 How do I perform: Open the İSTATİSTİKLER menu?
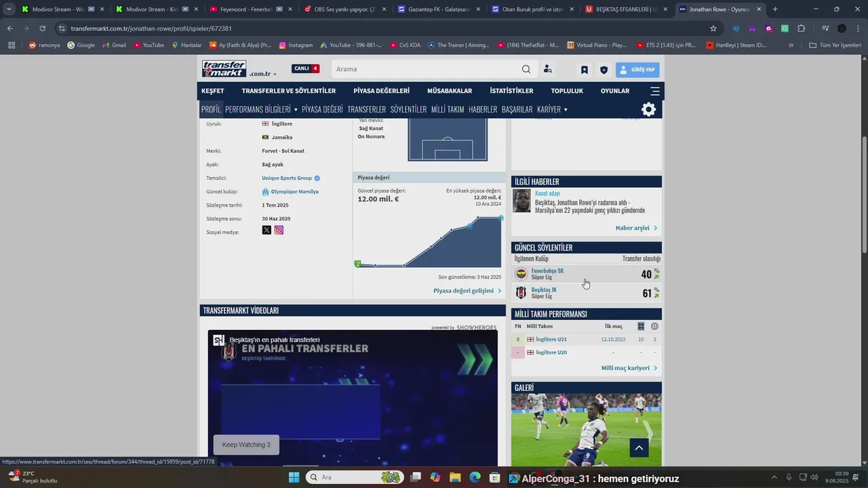point(511,91)
